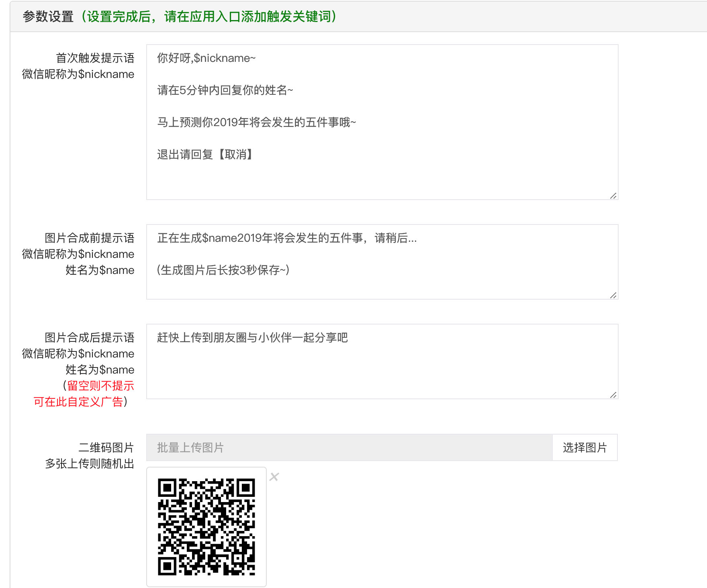Click the 正在生成$name2019年 text line
This screenshot has width=707, height=588.
[x=287, y=238]
